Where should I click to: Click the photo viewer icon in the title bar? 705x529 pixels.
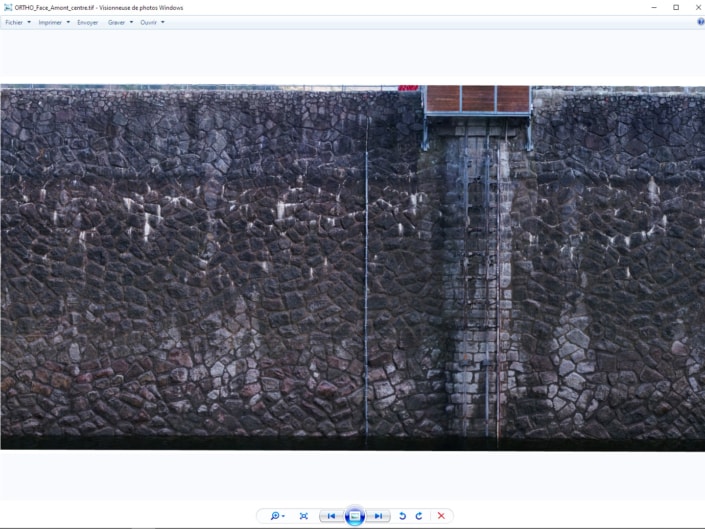click(8, 7)
